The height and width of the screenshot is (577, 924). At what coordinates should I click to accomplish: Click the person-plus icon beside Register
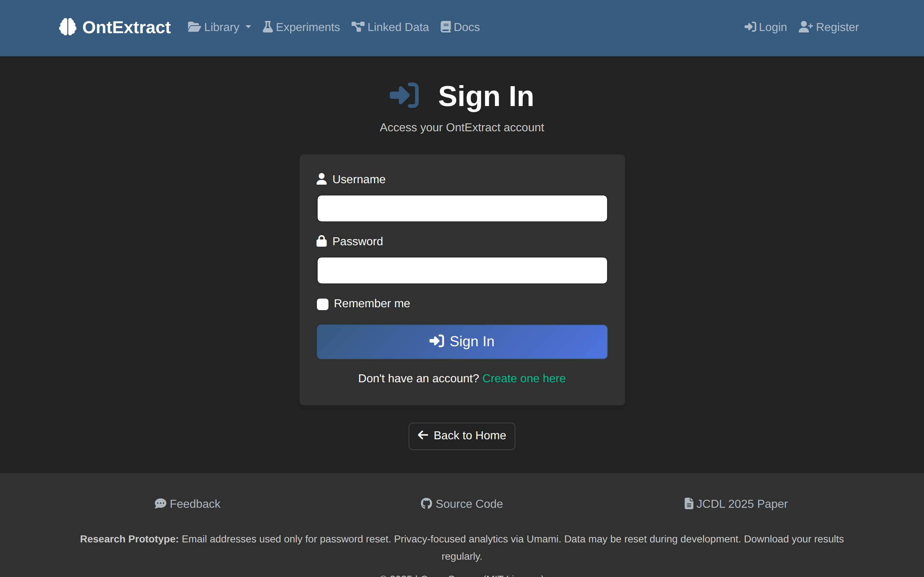pyautogui.click(x=805, y=27)
